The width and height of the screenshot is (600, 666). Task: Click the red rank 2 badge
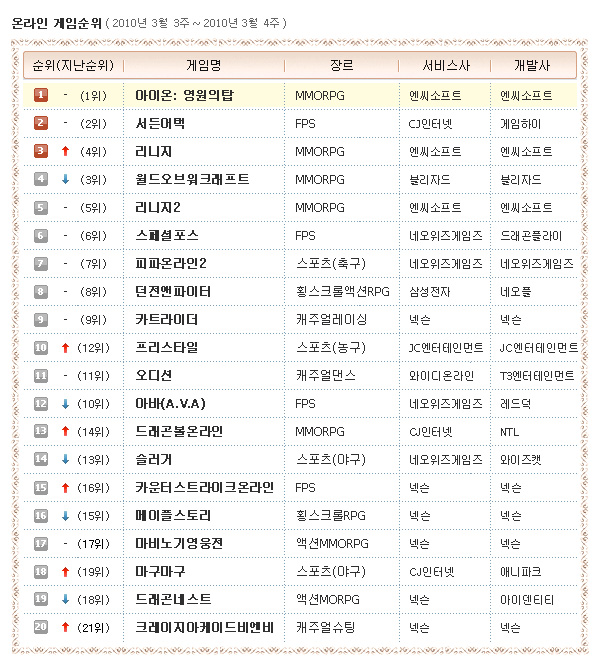point(41,123)
